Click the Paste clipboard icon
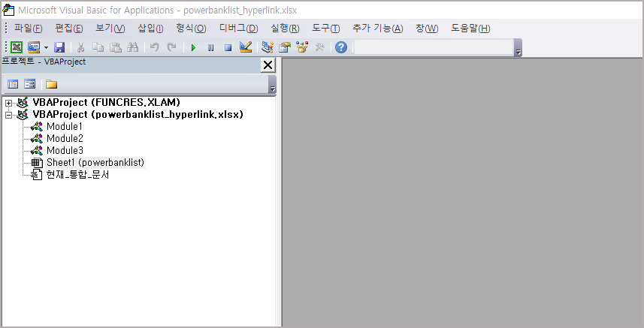 pyautogui.click(x=116, y=47)
